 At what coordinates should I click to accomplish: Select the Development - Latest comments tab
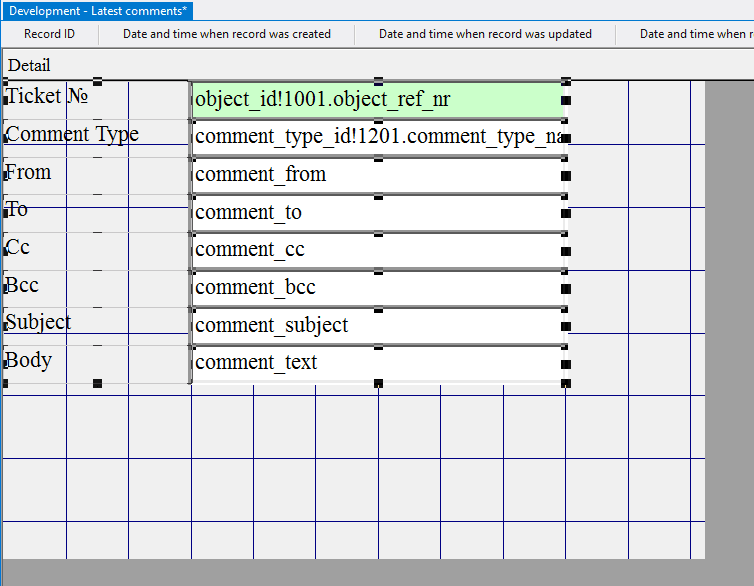coord(98,10)
